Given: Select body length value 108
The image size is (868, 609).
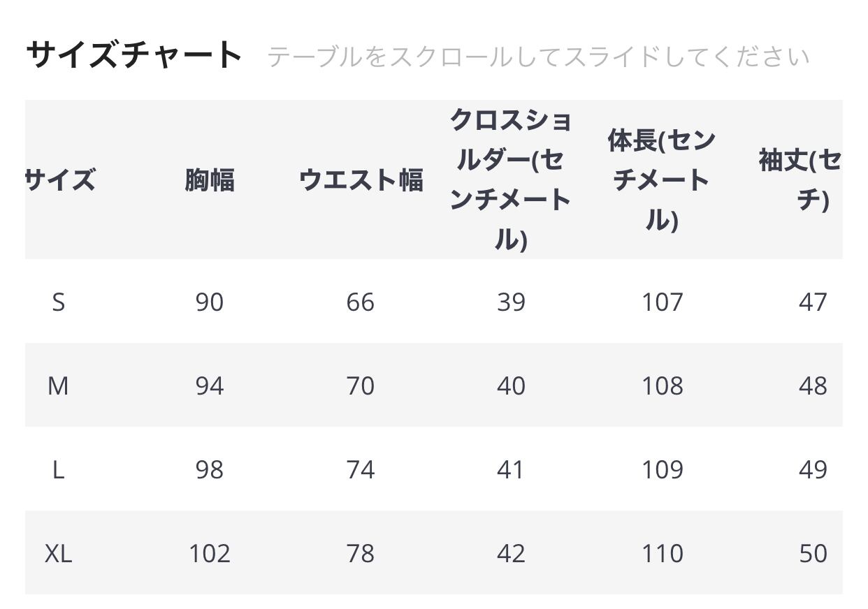Looking at the screenshot, I should [x=662, y=386].
